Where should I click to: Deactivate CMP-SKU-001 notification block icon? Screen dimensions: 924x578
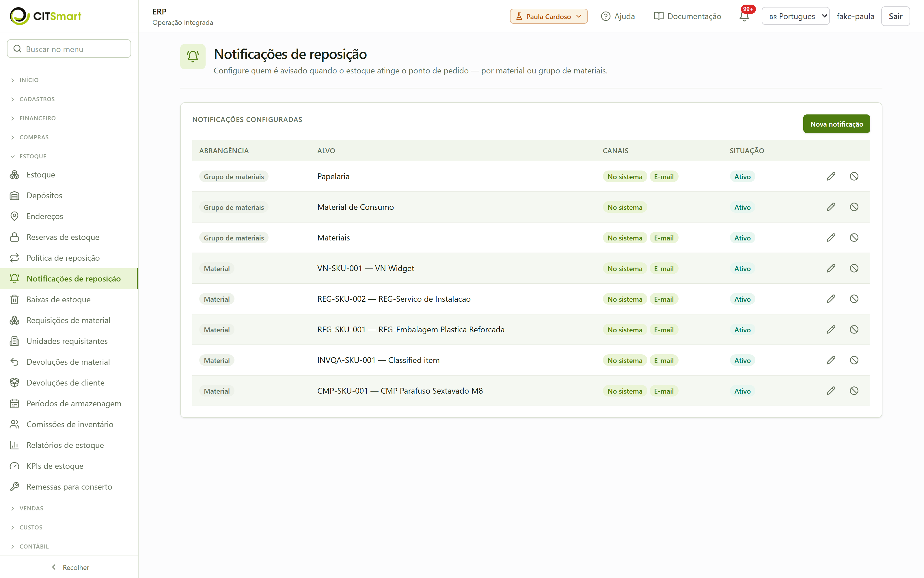tap(854, 390)
